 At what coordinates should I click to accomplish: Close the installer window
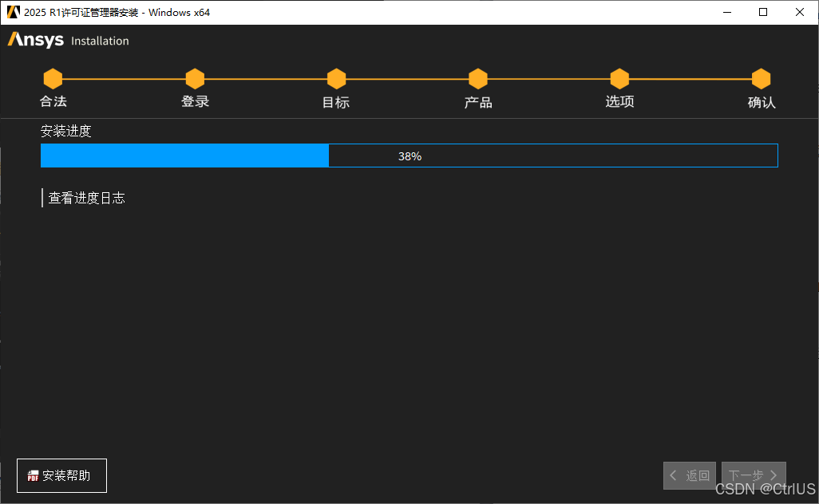pos(800,12)
